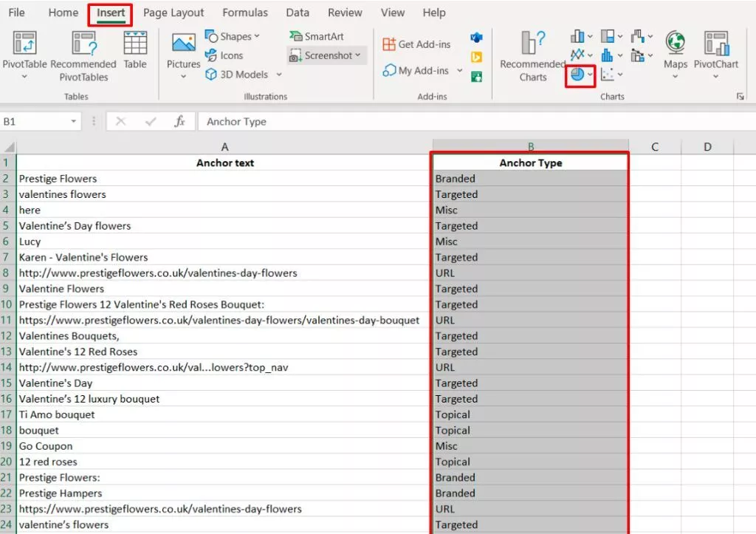Select column C header
756x534 pixels.
[x=655, y=147]
